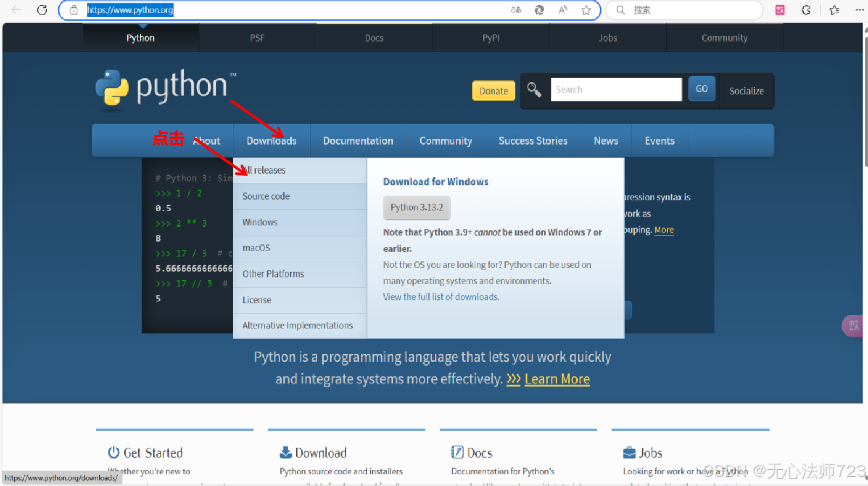The width and height of the screenshot is (868, 486).
Task: Open the browser settings ellipsis icon
Action: click(x=860, y=10)
